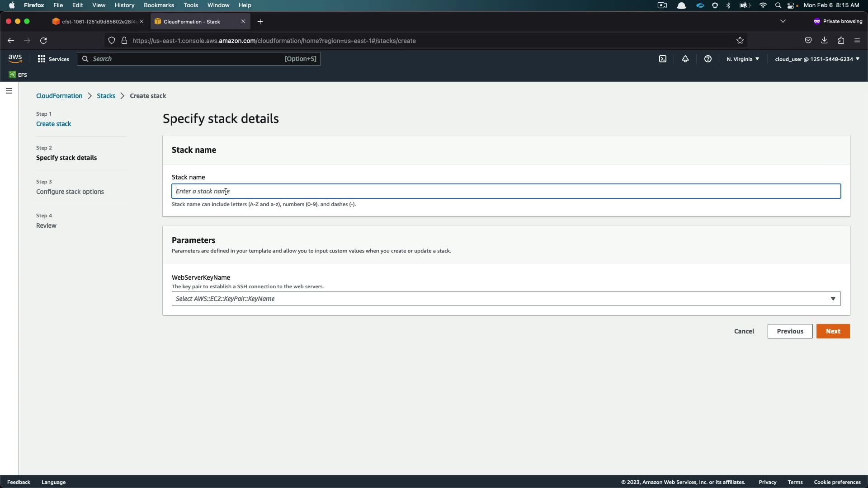The image size is (868, 488).
Task: Click the AWS logo home icon
Action: coord(15,59)
